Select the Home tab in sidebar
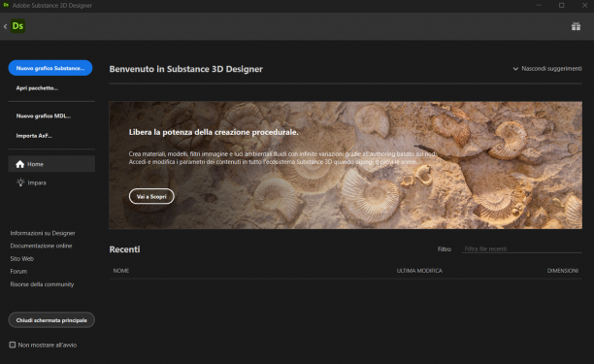The height and width of the screenshot is (364, 594). [x=51, y=164]
